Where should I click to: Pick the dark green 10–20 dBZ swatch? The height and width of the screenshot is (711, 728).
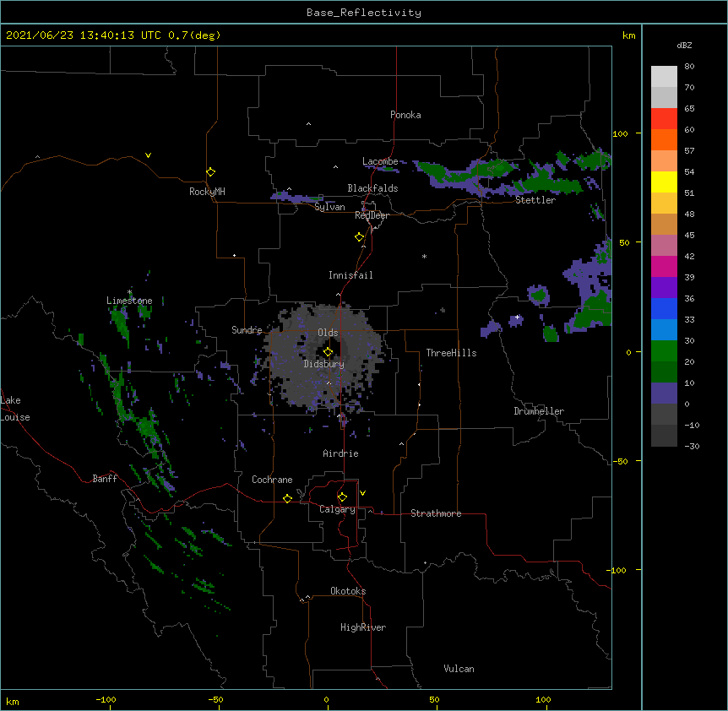[x=664, y=372]
